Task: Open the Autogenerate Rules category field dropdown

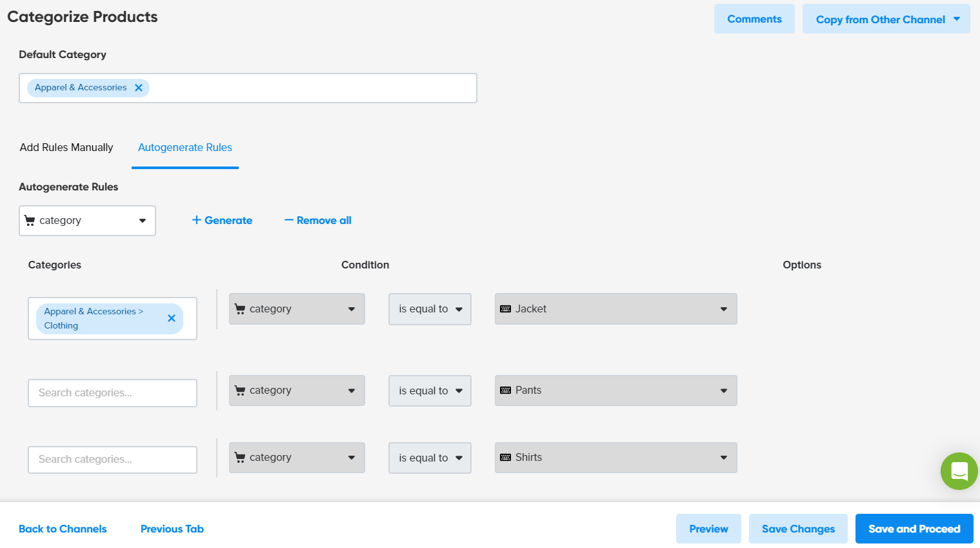Action: (87, 221)
